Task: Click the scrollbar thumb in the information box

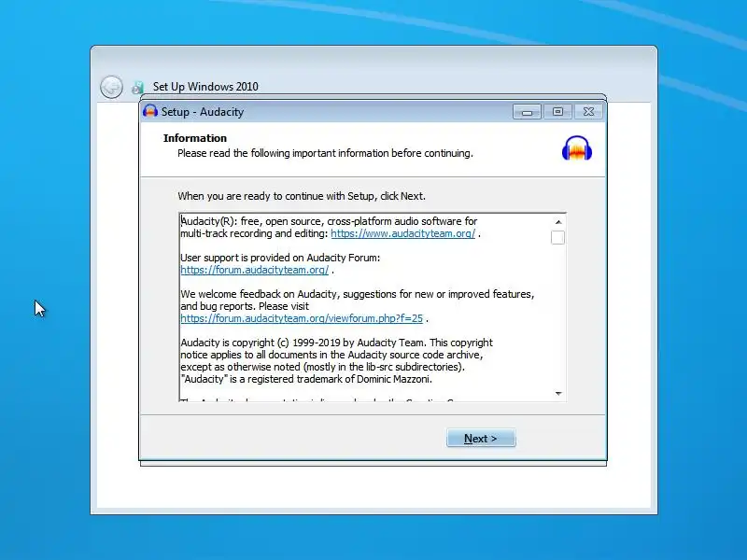Action: [557, 237]
